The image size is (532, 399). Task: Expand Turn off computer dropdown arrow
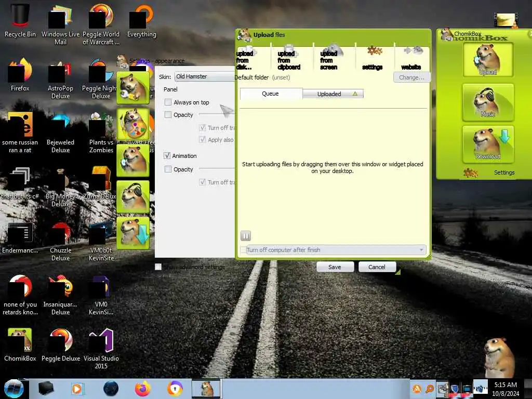(x=421, y=250)
